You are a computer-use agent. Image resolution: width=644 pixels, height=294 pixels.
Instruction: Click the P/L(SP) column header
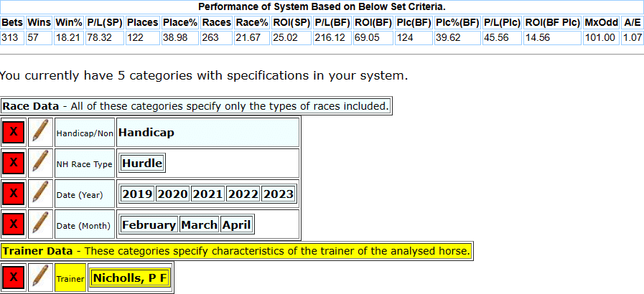[105, 22]
